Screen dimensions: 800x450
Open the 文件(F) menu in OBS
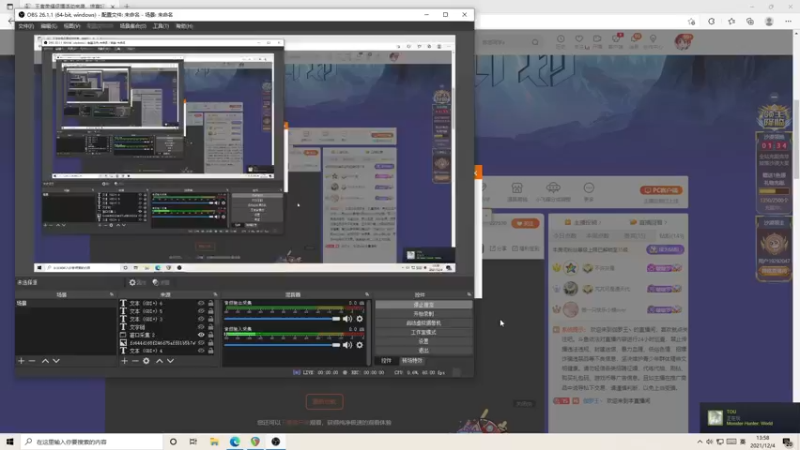point(26,26)
